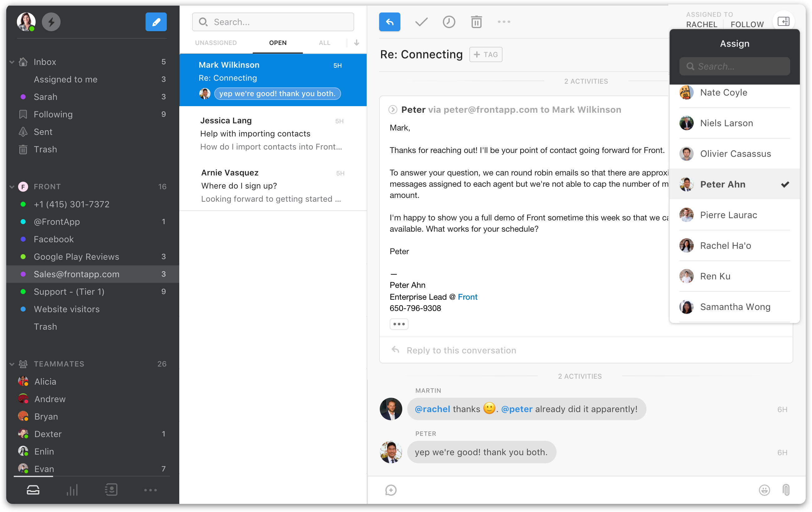Click the + TAG button
The height and width of the screenshot is (512, 812).
[486, 55]
